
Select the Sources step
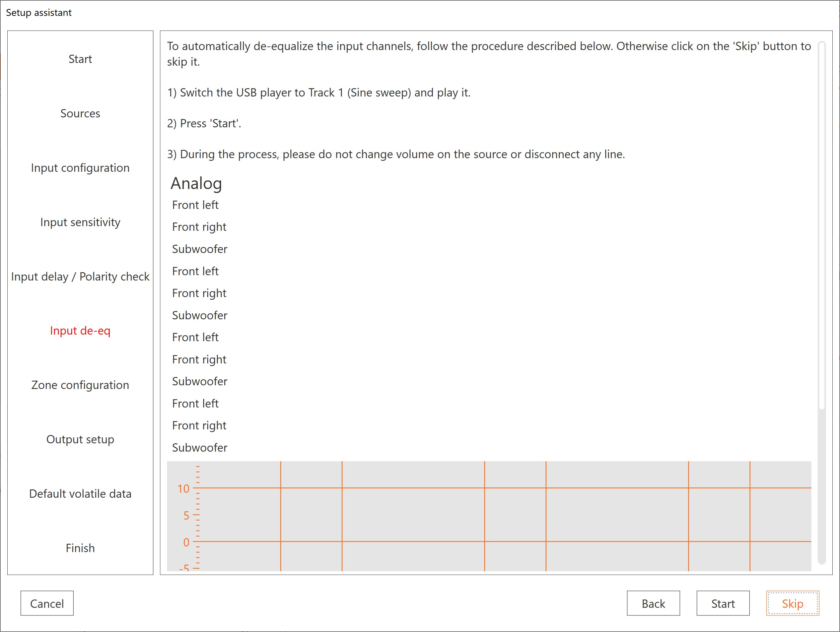point(80,113)
